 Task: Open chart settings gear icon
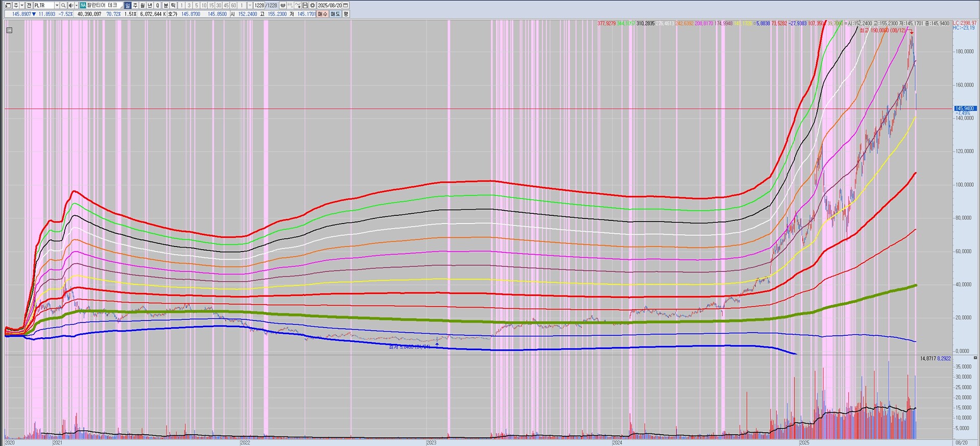pyautogui.click(x=312, y=5)
